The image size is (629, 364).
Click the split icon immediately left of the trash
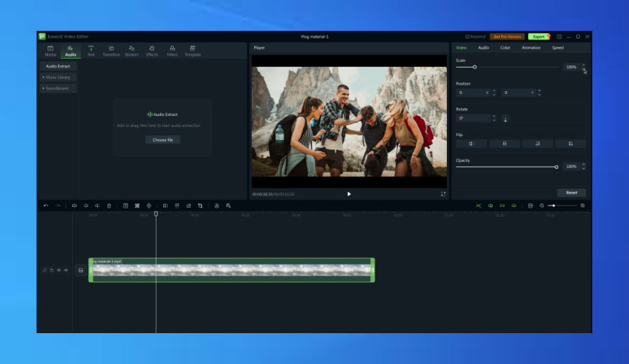point(97,205)
